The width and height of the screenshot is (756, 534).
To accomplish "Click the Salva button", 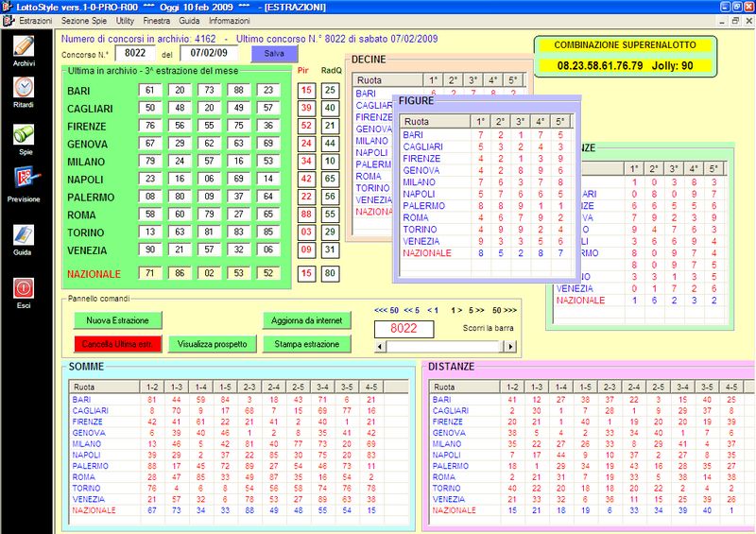I will [x=274, y=54].
